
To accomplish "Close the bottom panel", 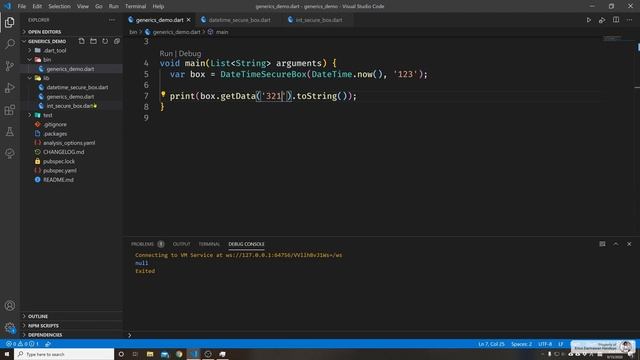I will [x=629, y=244].
